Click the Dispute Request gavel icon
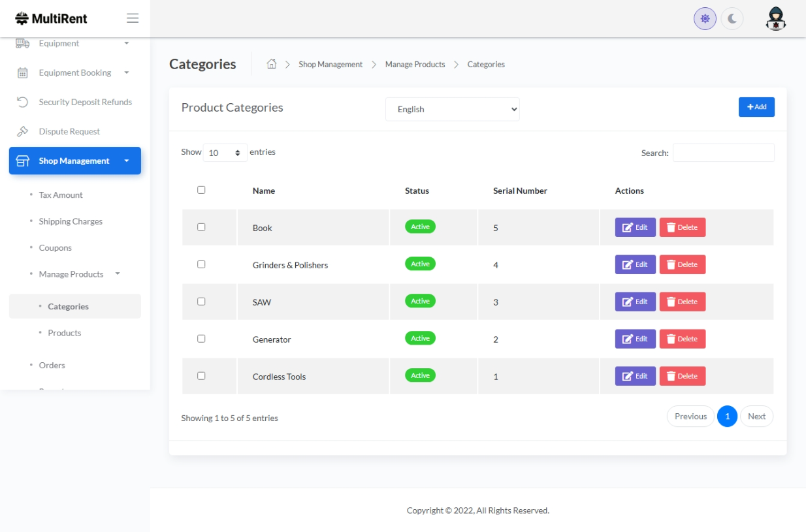Image resolution: width=806 pixels, height=532 pixels. [22, 132]
